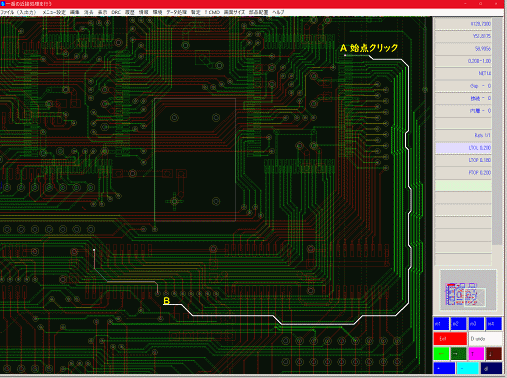The width and height of the screenshot is (507, 378).
Task: Click the board overview minimap thumbnail
Action: coord(468,291)
